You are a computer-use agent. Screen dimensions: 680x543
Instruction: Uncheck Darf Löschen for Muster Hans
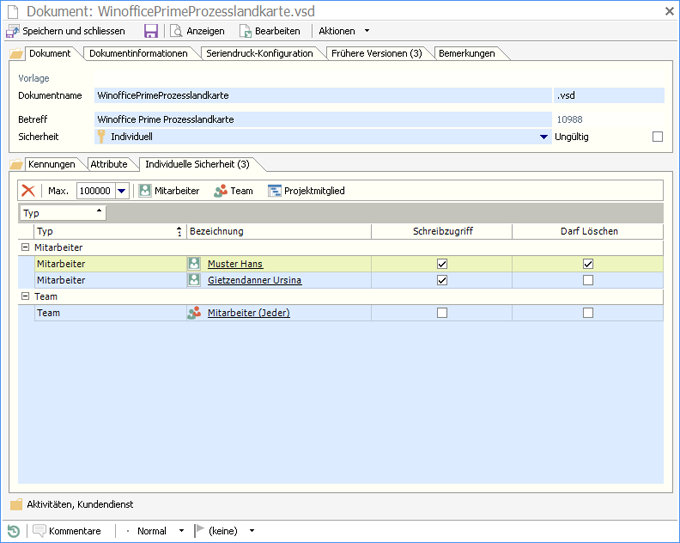[x=588, y=264]
